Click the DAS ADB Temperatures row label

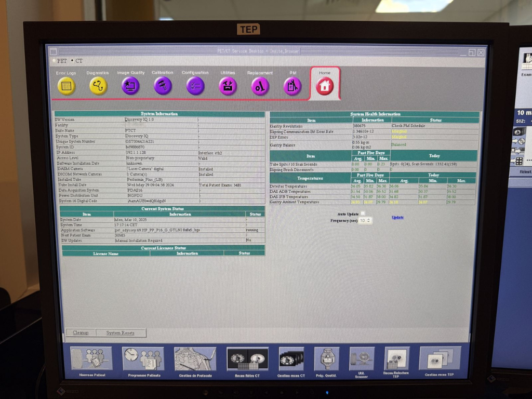pyautogui.click(x=290, y=191)
